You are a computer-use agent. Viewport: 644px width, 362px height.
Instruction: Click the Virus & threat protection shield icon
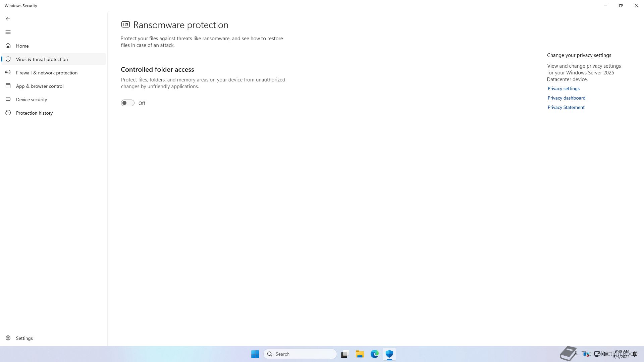(8, 59)
